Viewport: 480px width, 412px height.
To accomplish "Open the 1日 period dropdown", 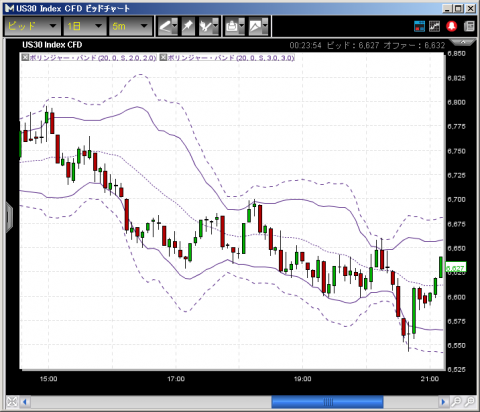I will 85,26.
